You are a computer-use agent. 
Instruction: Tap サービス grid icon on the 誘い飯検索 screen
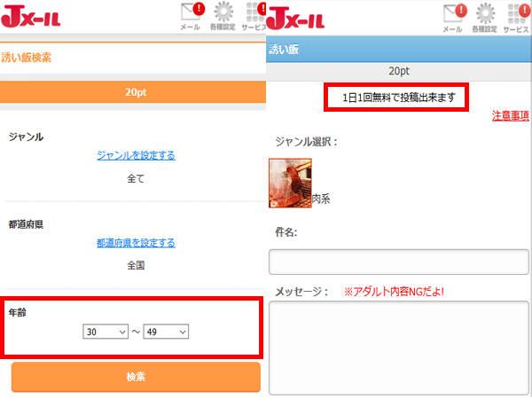(254, 15)
